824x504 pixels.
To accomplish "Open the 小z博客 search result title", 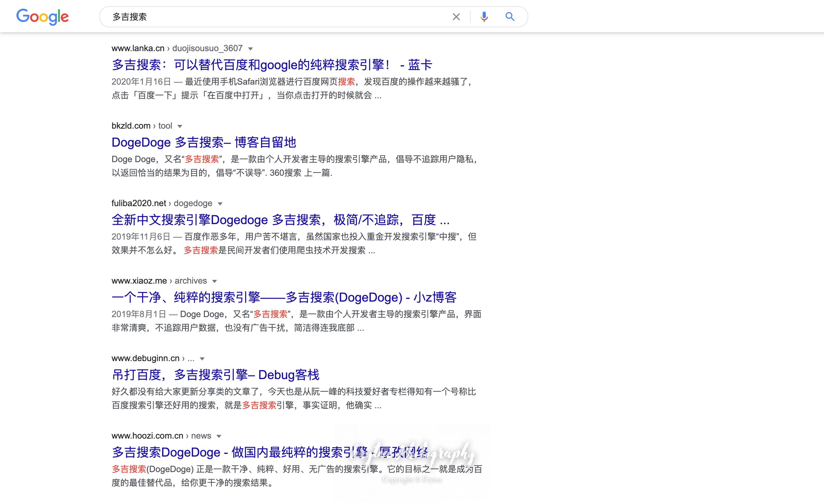I will pyautogui.click(x=284, y=297).
